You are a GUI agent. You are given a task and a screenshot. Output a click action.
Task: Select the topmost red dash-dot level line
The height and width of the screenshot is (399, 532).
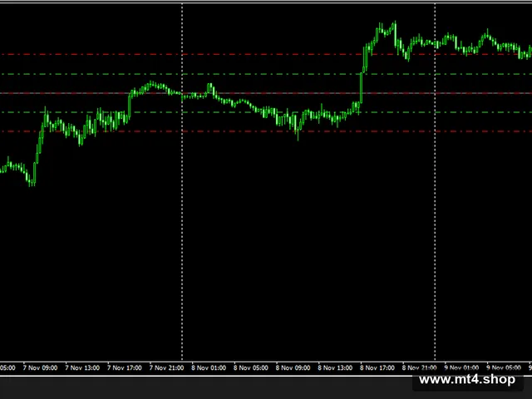pyautogui.click(x=266, y=54)
